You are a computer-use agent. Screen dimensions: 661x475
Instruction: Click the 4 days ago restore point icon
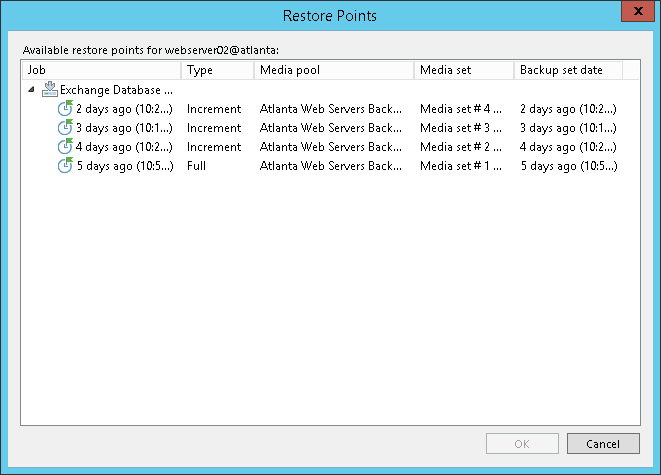[x=65, y=147]
